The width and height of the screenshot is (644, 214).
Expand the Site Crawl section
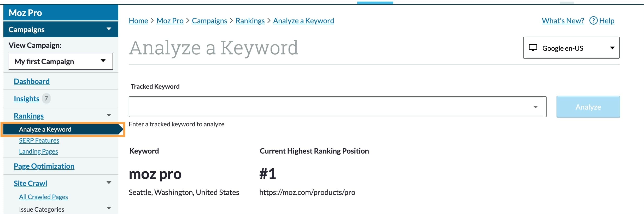pos(109,183)
